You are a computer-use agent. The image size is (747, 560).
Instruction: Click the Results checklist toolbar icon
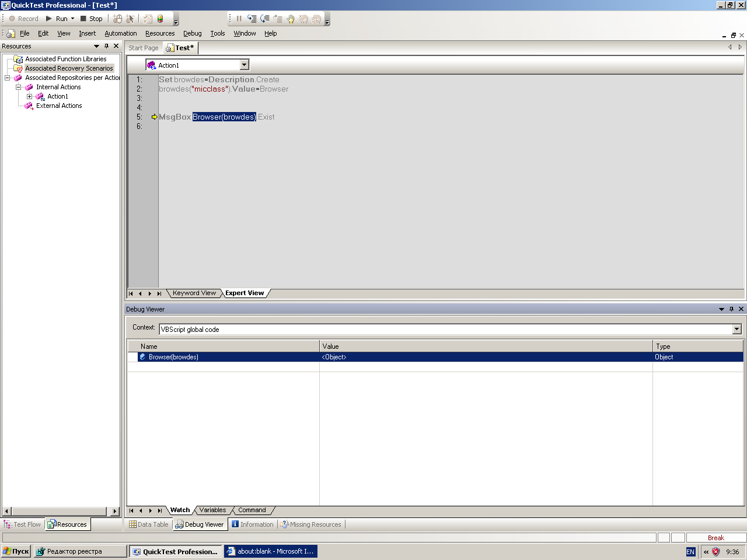(x=148, y=19)
